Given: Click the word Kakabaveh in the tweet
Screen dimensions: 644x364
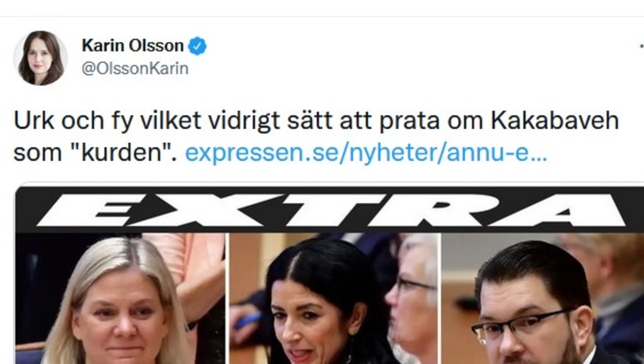Looking at the screenshot, I should click(555, 121).
